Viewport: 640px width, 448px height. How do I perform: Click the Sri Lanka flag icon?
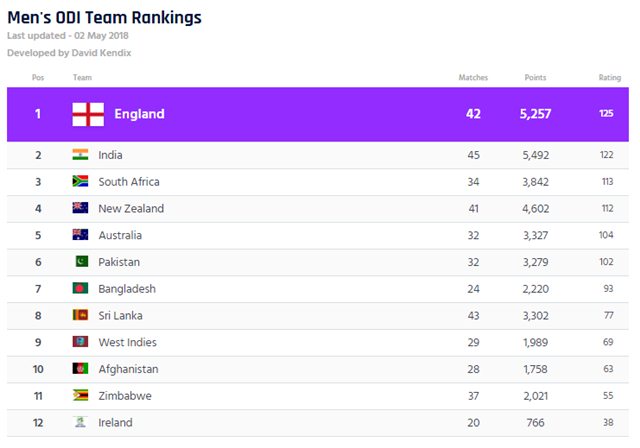point(80,315)
